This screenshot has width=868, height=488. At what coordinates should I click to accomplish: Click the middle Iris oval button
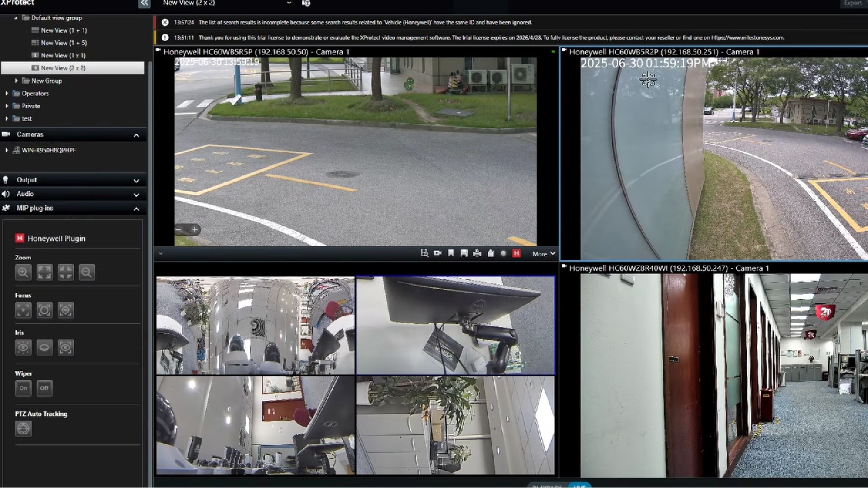click(44, 347)
